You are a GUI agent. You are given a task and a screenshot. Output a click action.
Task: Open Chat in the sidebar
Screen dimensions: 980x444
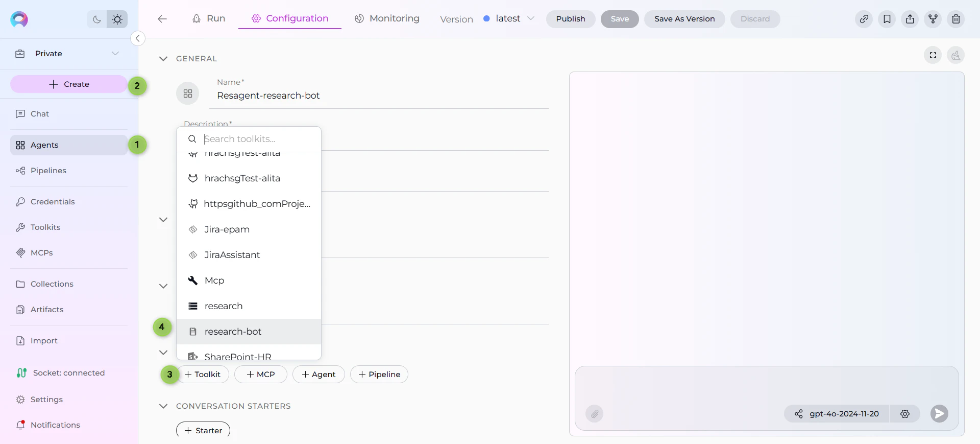click(69, 114)
